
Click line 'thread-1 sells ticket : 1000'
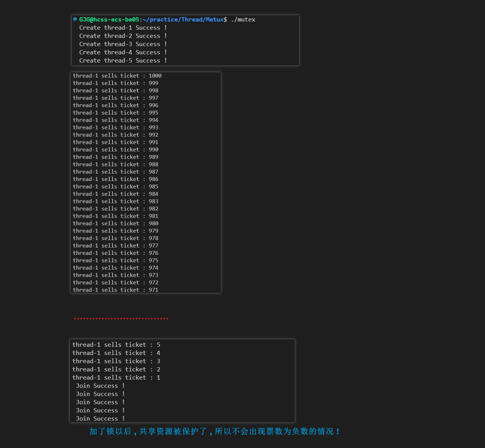[117, 76]
